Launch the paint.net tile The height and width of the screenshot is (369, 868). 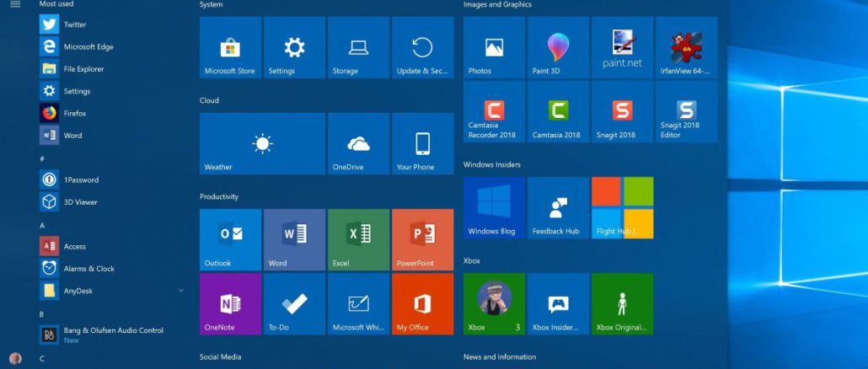click(x=623, y=47)
